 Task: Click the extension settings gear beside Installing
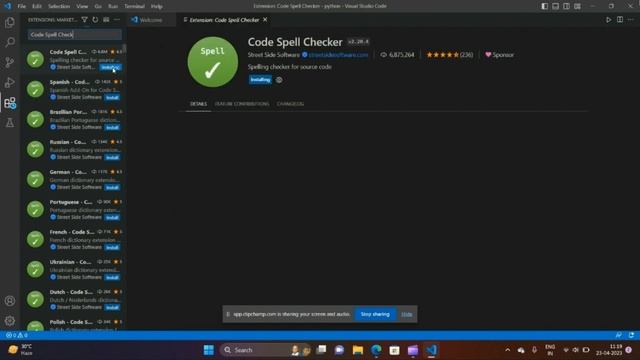[x=279, y=80]
